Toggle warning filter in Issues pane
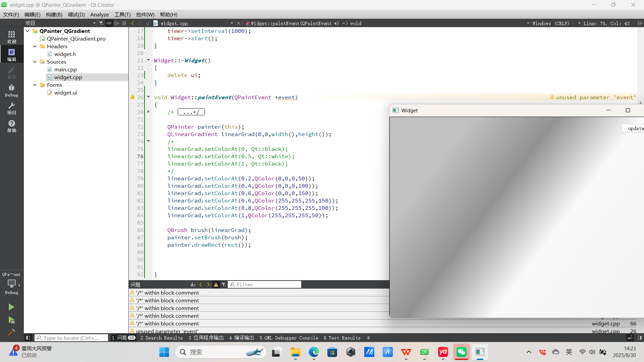 coord(216,285)
